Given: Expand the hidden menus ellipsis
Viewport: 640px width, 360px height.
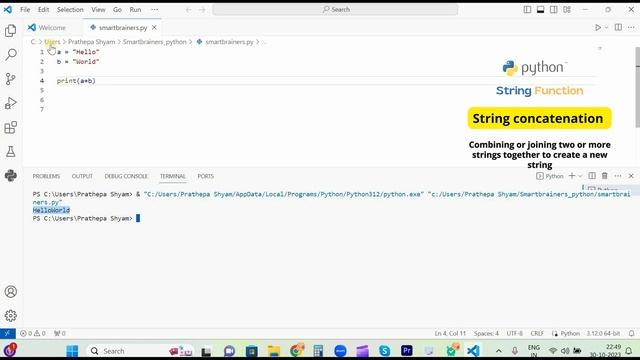Looking at the screenshot, I should pyautogui.click(x=155, y=9).
